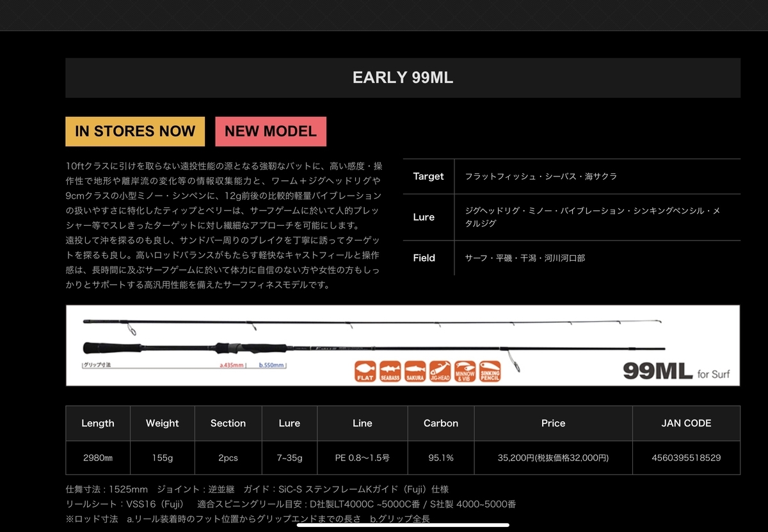768x532 pixels.
Task: Click the MINNOW & VIB icon
Action: click(465, 372)
